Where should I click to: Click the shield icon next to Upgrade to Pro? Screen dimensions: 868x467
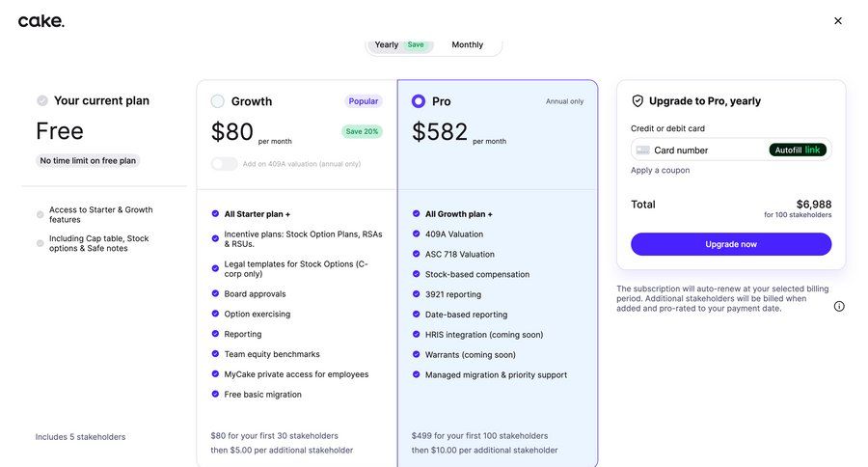click(637, 100)
